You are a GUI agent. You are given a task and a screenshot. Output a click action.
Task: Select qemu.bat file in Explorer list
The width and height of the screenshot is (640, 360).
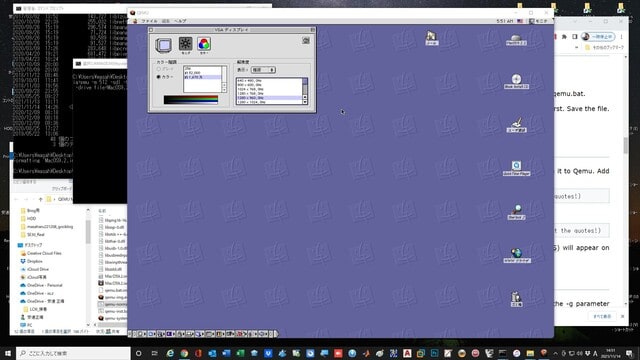pos(112,290)
